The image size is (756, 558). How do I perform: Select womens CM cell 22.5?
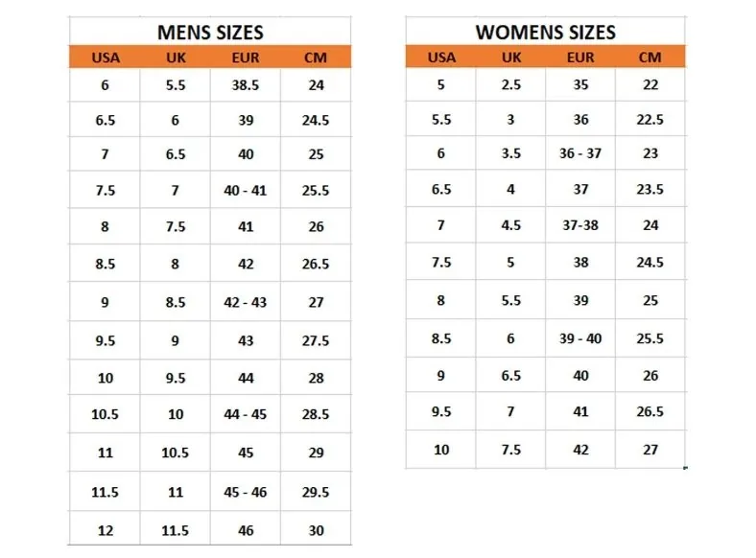pos(650,120)
